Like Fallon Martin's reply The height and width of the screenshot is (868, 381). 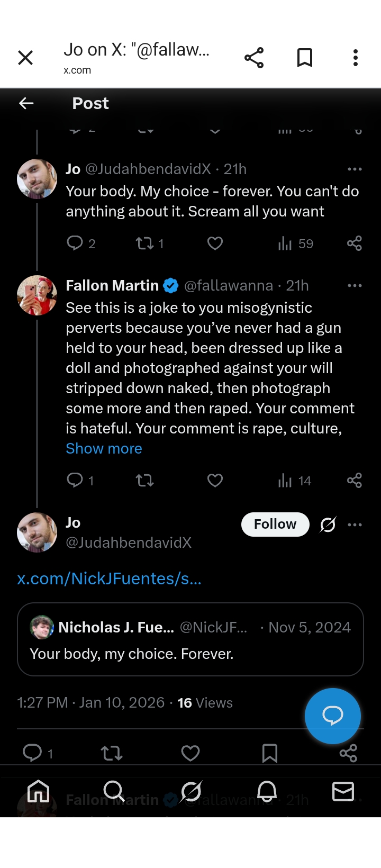point(215,481)
